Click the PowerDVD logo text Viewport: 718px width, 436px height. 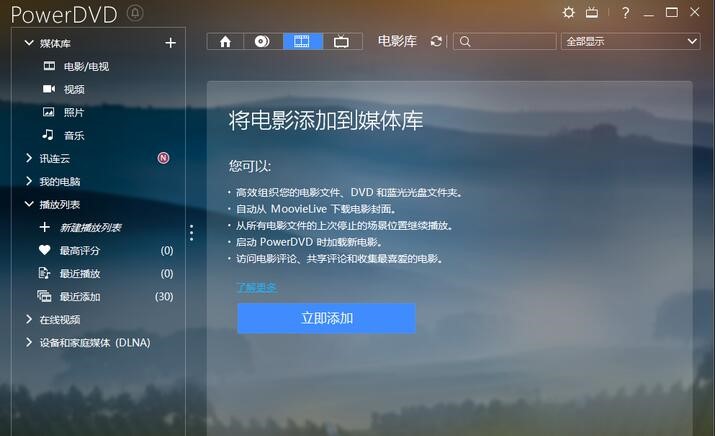point(64,15)
